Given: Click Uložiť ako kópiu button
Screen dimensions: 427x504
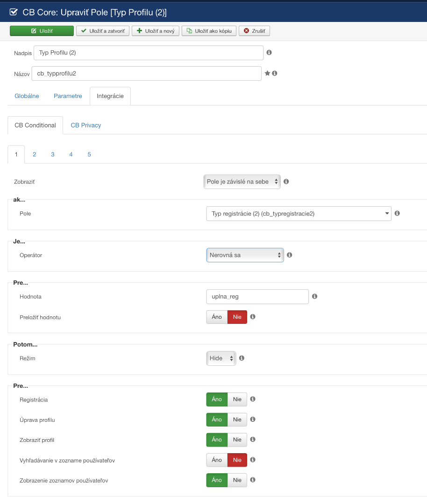Looking at the screenshot, I should 209,31.
